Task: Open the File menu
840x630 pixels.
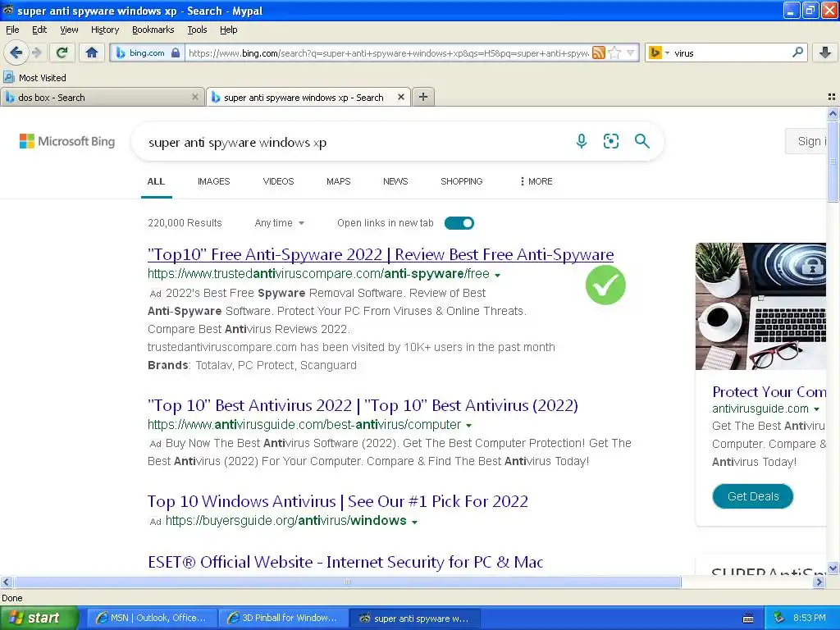Action: click(12, 30)
